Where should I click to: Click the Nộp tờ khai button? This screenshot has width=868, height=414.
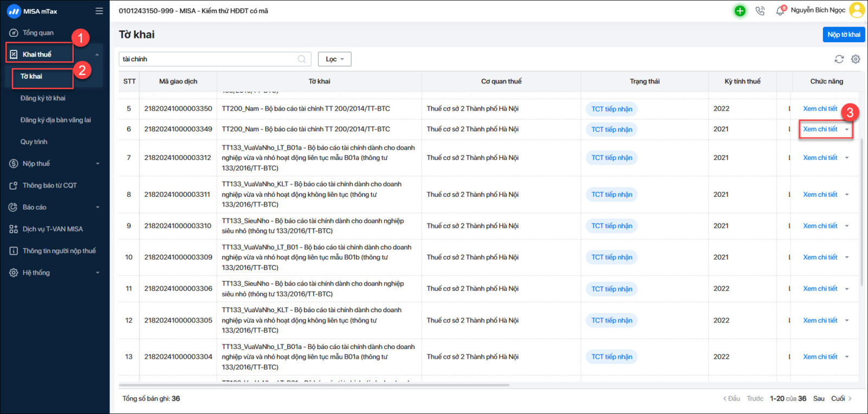(x=844, y=35)
